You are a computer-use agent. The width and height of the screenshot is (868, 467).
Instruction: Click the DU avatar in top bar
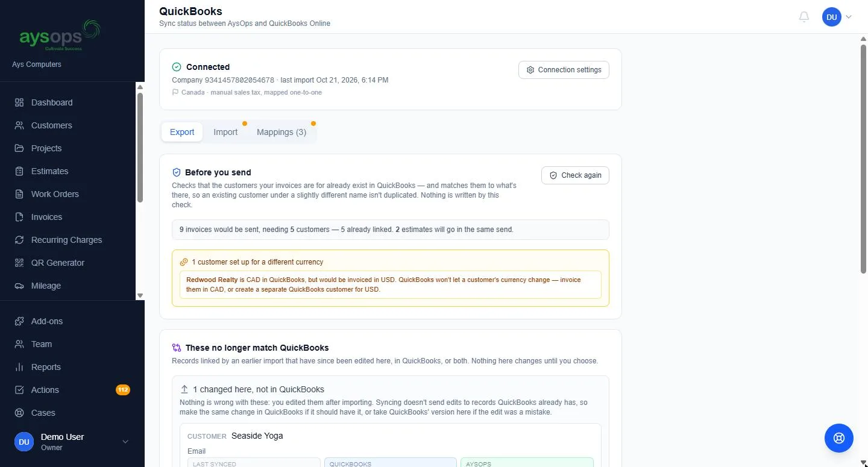[x=832, y=17]
